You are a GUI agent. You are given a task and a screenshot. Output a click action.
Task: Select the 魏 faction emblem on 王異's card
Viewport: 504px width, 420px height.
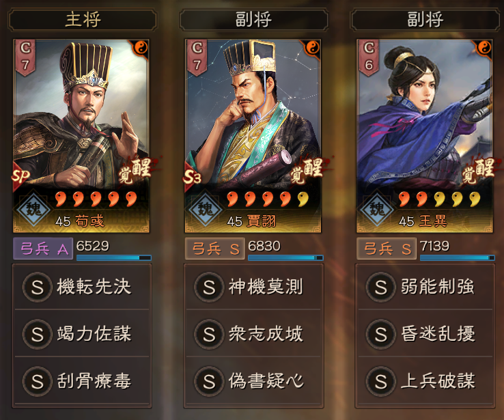click(377, 210)
